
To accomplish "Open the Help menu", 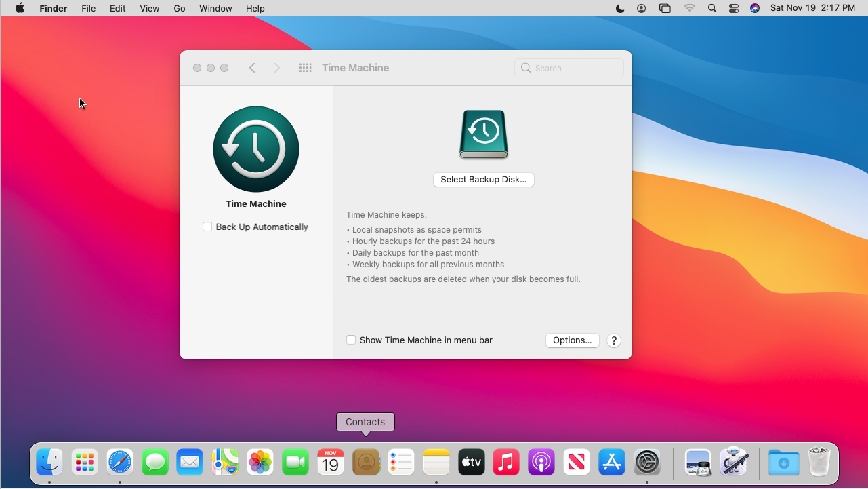I will click(x=255, y=8).
